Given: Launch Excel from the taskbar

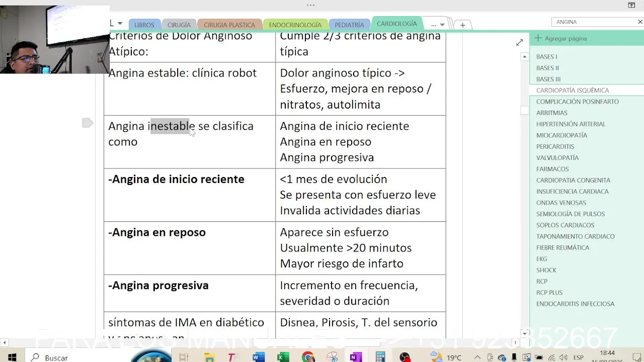Looking at the screenshot, I should pos(283,357).
